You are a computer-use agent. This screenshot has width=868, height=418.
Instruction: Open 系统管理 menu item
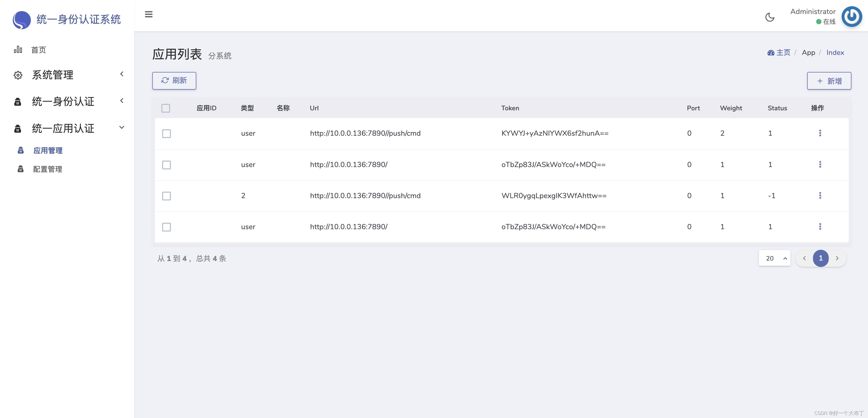53,75
